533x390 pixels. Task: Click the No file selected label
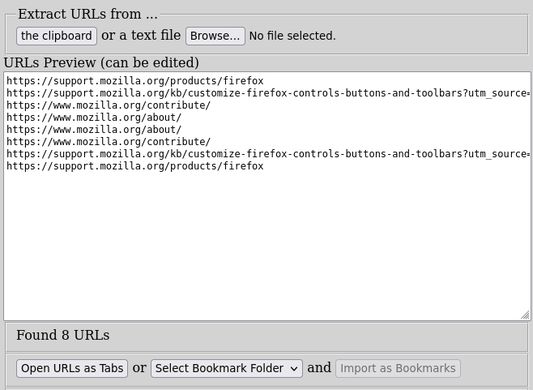[292, 36]
